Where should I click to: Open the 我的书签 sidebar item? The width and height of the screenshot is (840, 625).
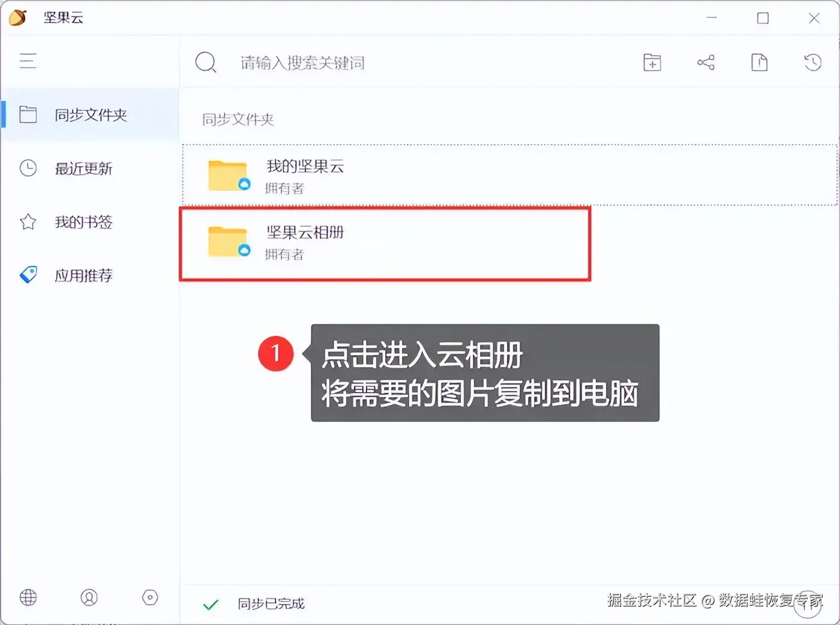pyautogui.click(x=90, y=222)
